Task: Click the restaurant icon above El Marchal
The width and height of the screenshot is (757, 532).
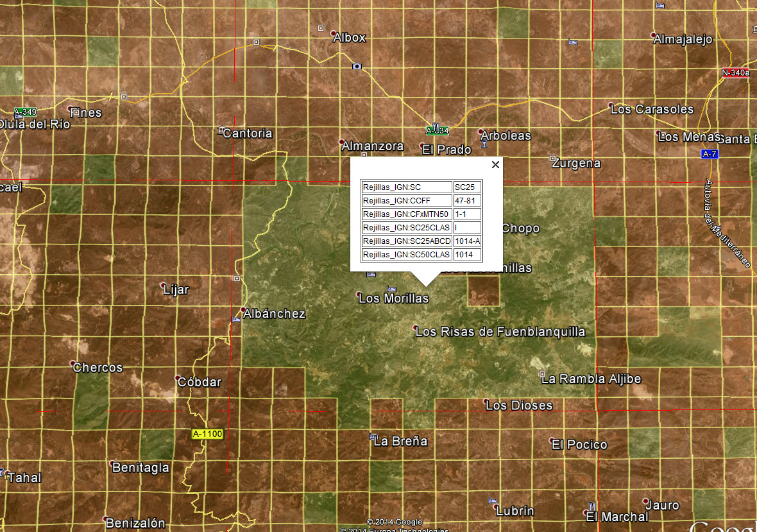Action: pyautogui.click(x=593, y=506)
